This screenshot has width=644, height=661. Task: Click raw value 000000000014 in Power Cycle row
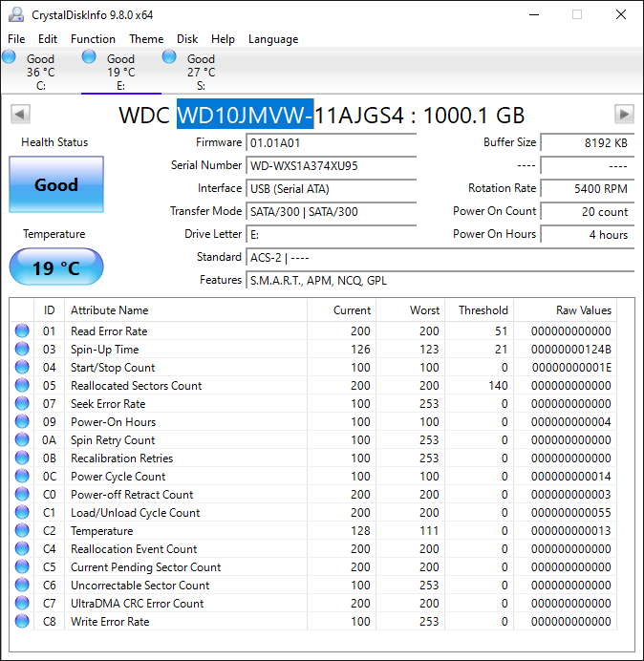point(571,477)
